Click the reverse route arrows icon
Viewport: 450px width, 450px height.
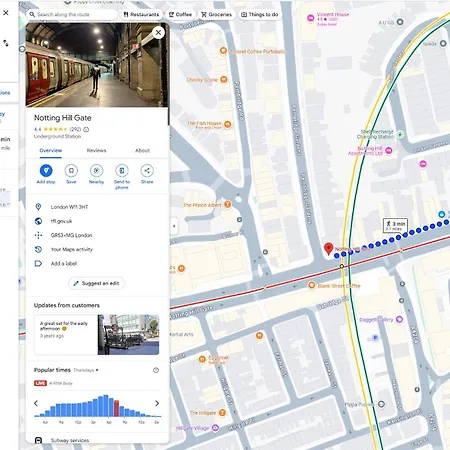pyautogui.click(x=6, y=43)
